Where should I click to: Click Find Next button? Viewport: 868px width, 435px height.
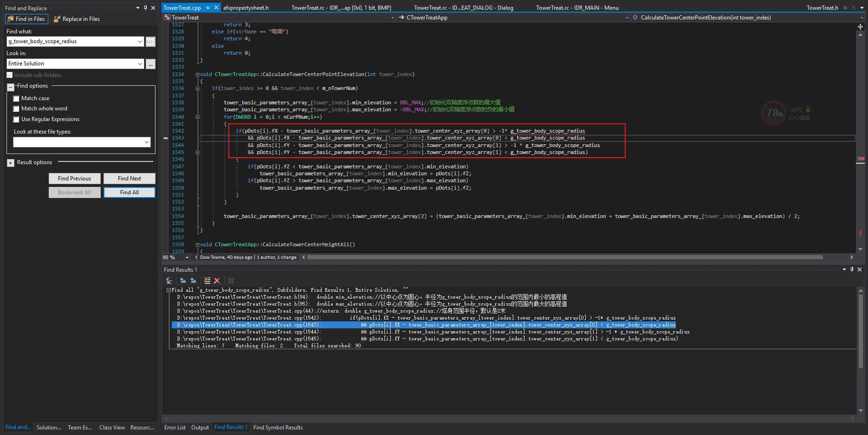pos(130,179)
